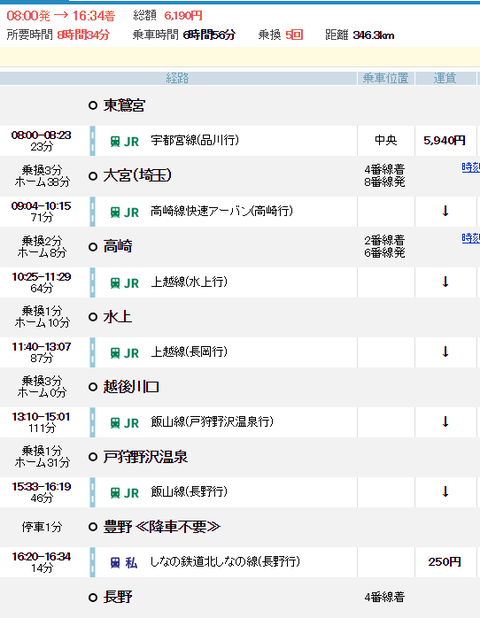Viewport: 480px width, 618px height.
Task: Click the 宇都宮線(品川行) line name
Action: click(195, 140)
